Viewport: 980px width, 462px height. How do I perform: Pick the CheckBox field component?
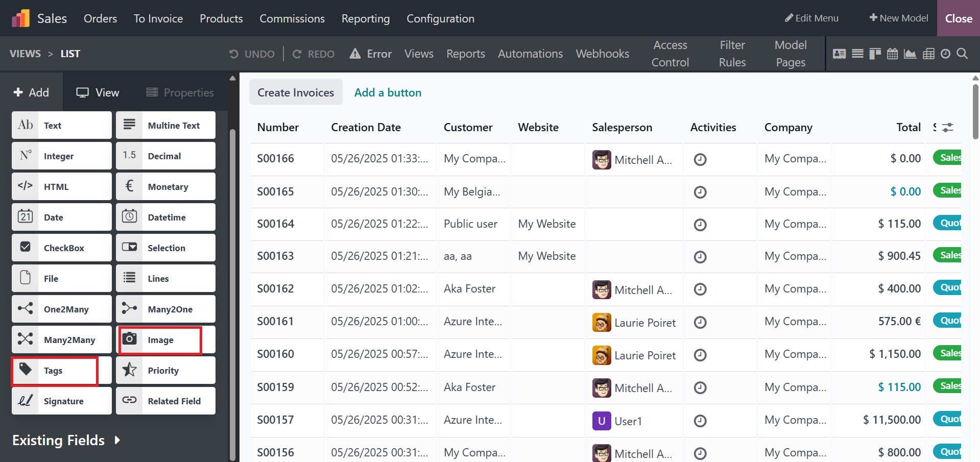click(62, 248)
